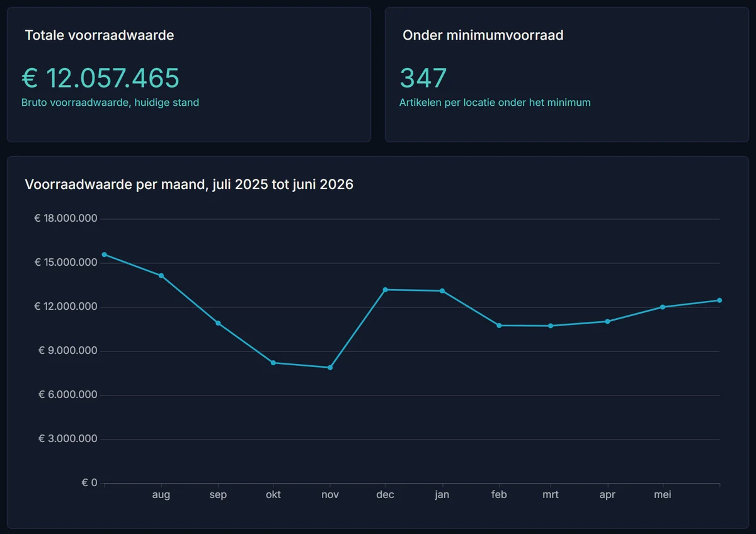Click the € 12.000.000 axis label
Screen dimensions: 756x534
[x=66, y=307]
